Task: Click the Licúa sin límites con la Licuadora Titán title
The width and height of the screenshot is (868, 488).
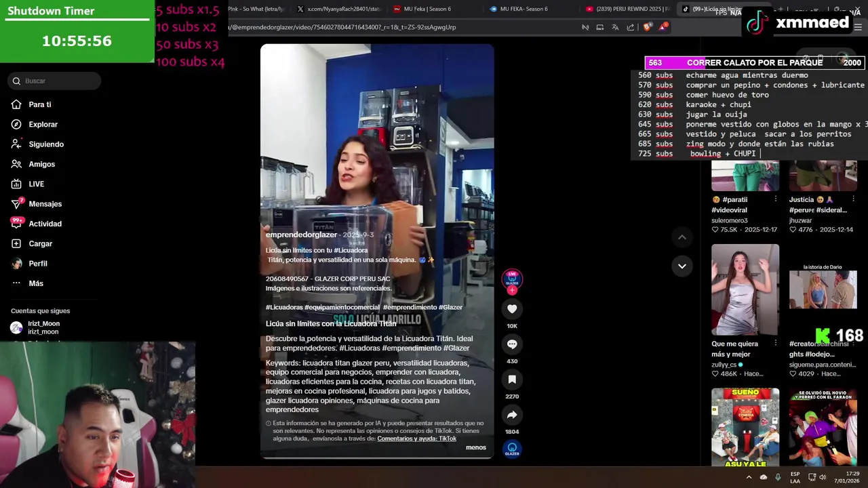Action: tap(331, 324)
